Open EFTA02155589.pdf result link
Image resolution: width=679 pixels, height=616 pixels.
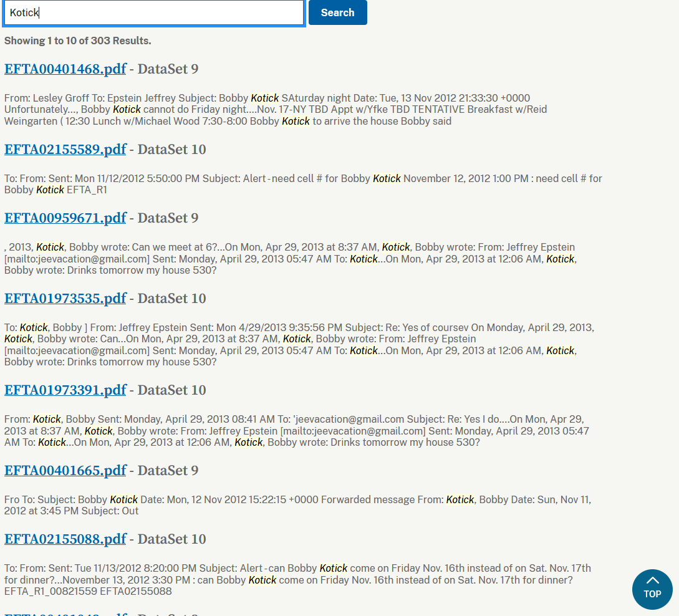click(x=65, y=150)
